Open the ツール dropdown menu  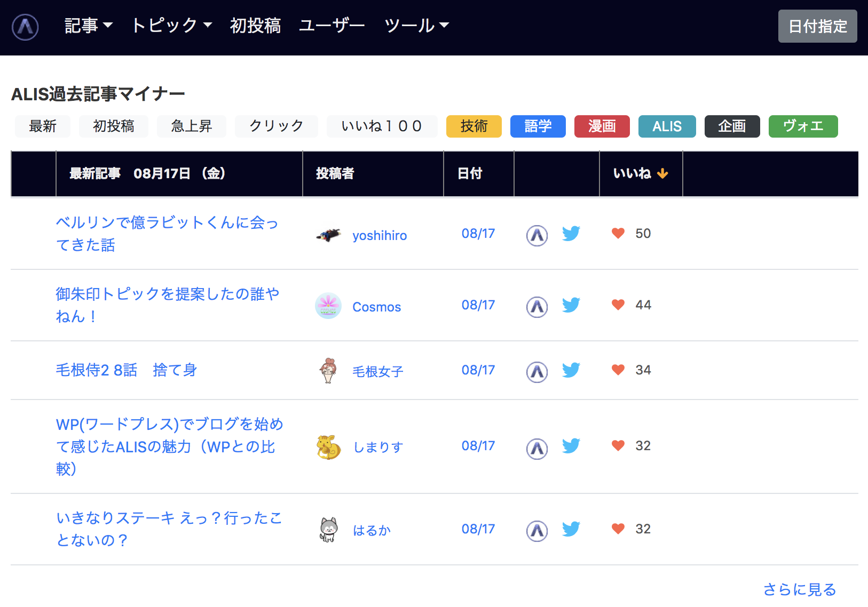(416, 26)
